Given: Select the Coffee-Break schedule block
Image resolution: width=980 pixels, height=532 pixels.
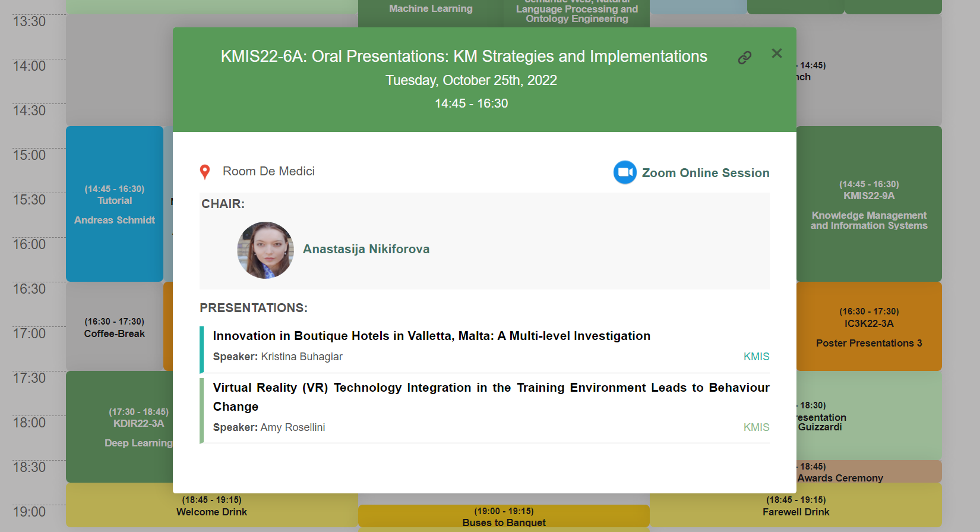Looking at the screenshot, I should [x=114, y=328].
